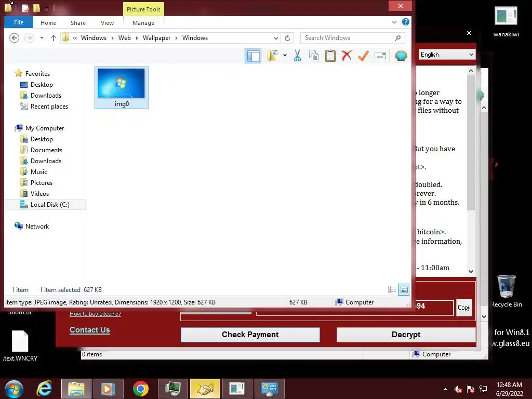Click the Check Payment button
The height and width of the screenshot is (399, 532).
250,335
